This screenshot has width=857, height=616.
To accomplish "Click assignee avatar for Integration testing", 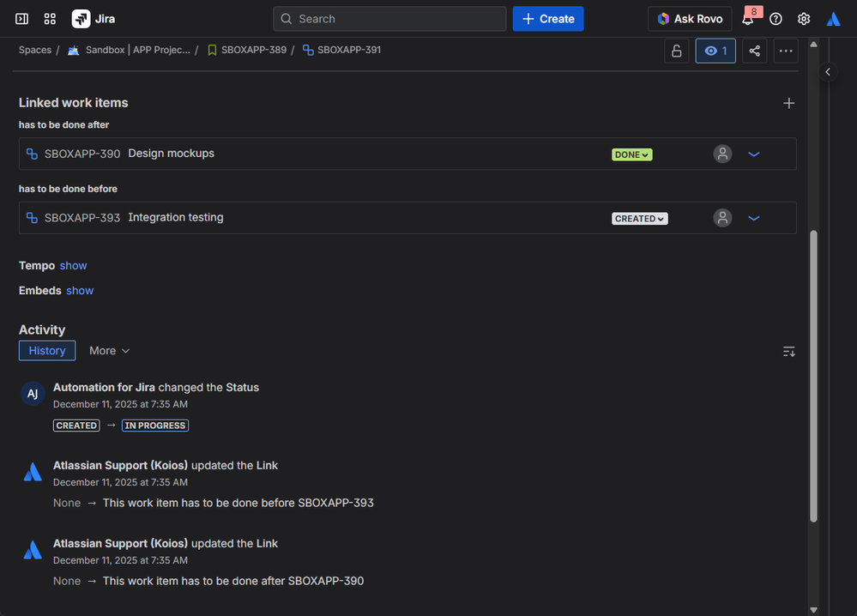I will 722,218.
